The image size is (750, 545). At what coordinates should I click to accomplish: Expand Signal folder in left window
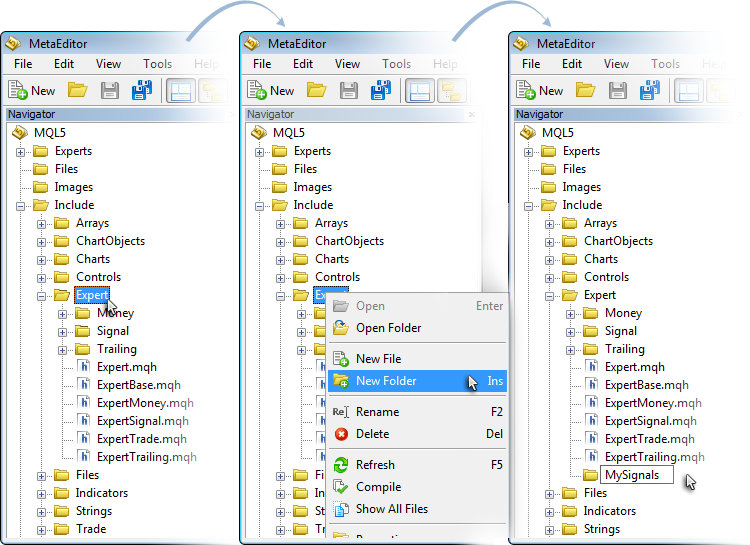pos(62,332)
